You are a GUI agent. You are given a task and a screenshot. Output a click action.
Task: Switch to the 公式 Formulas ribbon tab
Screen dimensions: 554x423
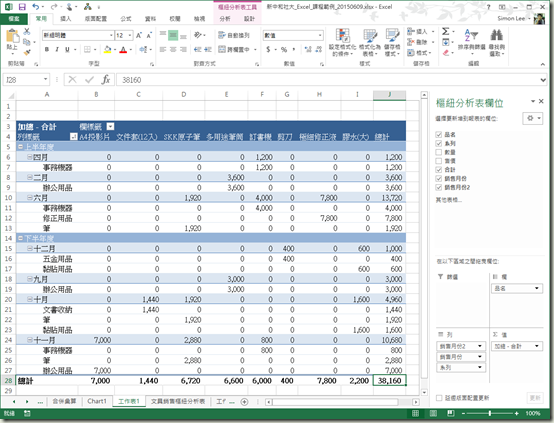point(126,19)
